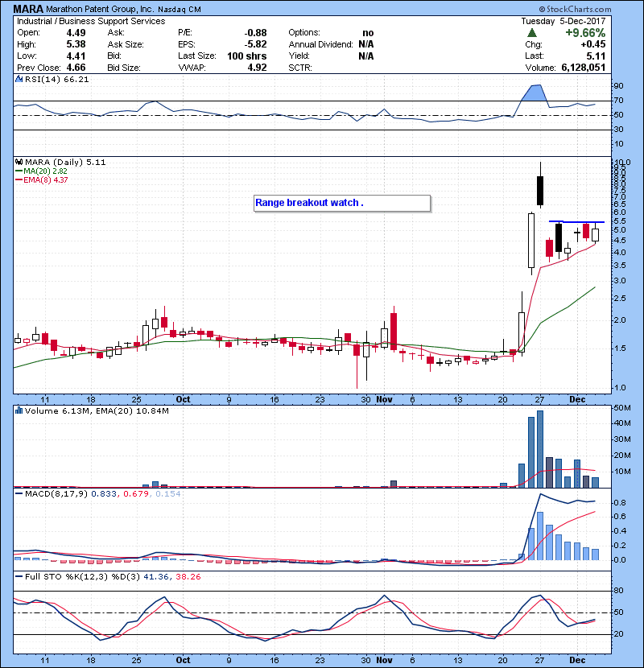The height and width of the screenshot is (668, 644).
Task: Click the 'MACD(8,17,9)' indicator label
Action: click(56, 494)
